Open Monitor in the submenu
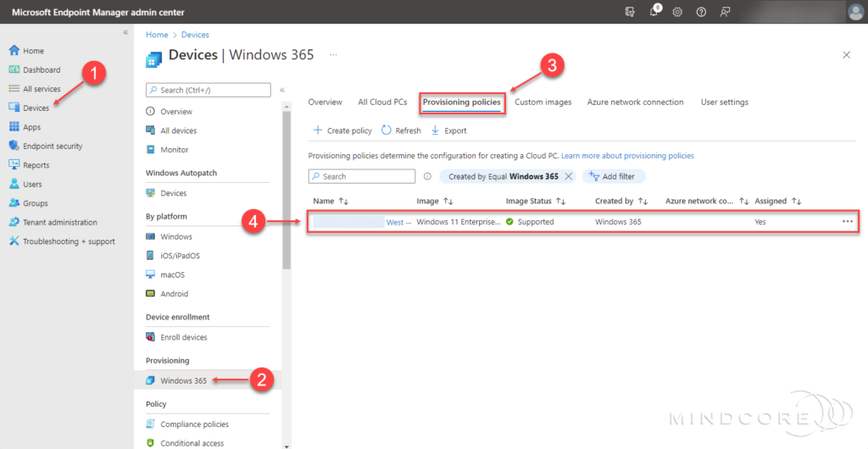 click(174, 149)
